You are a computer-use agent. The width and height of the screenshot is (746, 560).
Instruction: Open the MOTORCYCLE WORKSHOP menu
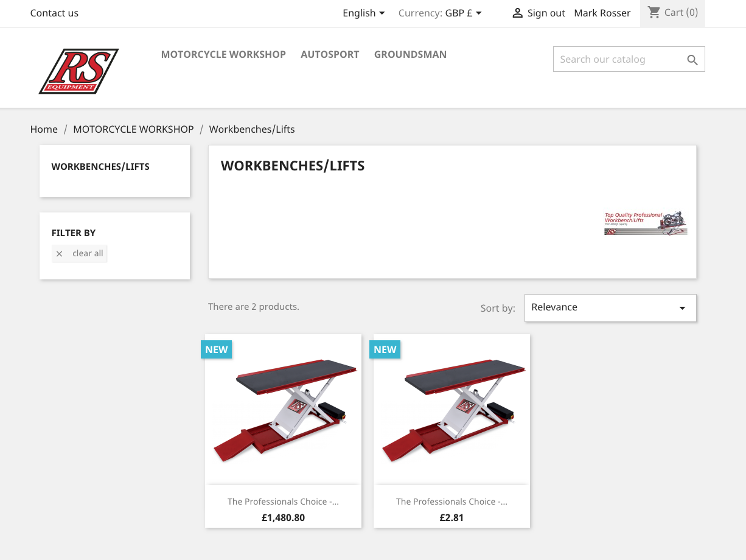click(223, 54)
